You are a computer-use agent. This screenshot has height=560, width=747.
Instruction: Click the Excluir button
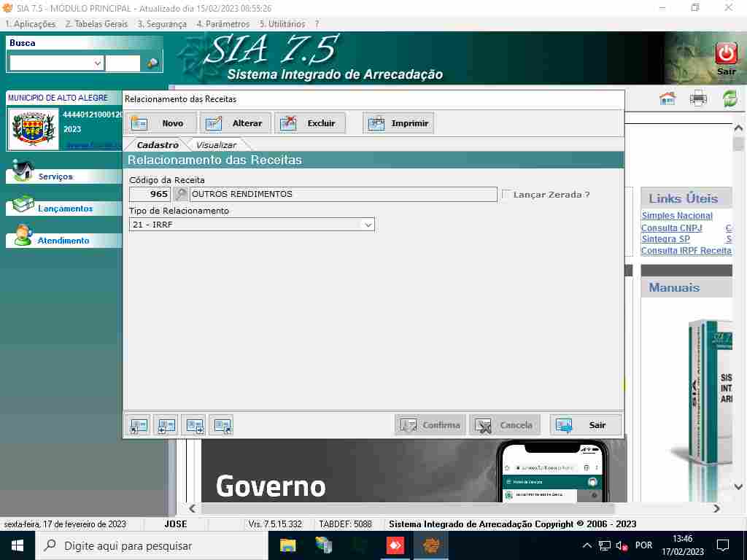click(309, 123)
